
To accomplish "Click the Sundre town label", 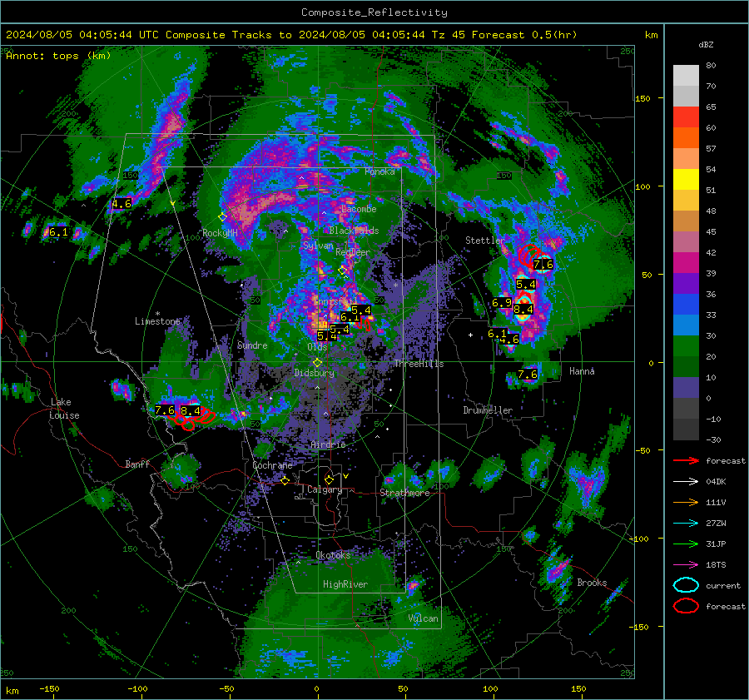I will tap(252, 345).
